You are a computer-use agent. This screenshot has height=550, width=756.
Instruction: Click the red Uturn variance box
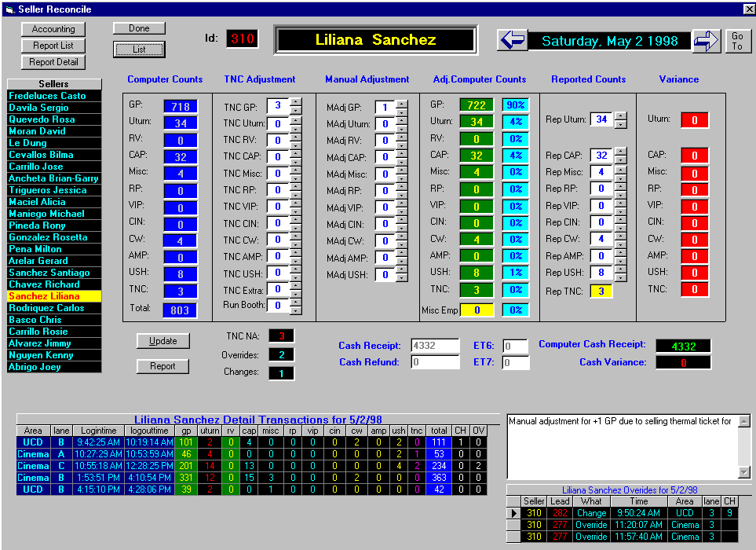(695, 120)
